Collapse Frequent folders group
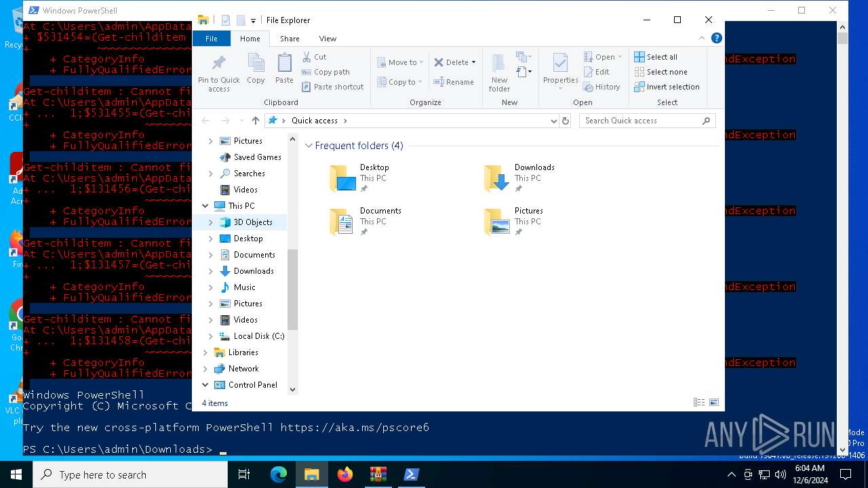 click(309, 146)
